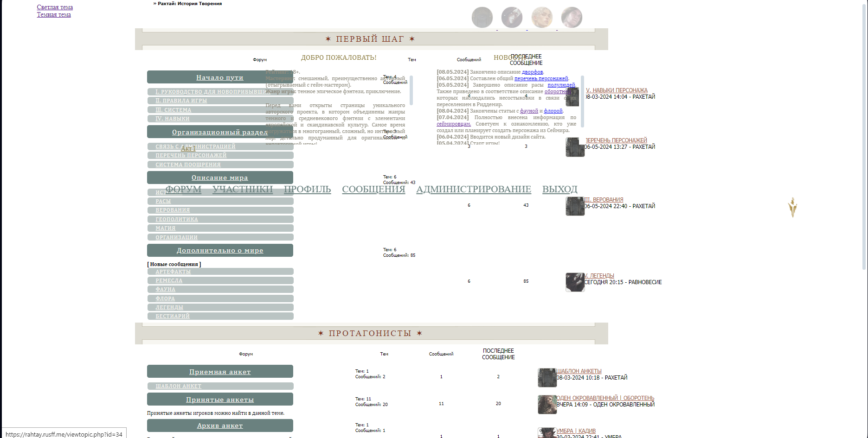868x438 pixels.
Task: Open the III. СИСТЕМА subforum
Action: [174, 110]
